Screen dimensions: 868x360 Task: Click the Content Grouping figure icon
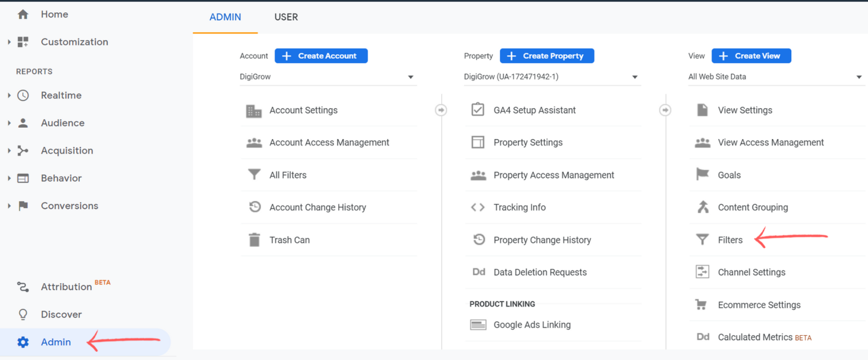tap(703, 207)
